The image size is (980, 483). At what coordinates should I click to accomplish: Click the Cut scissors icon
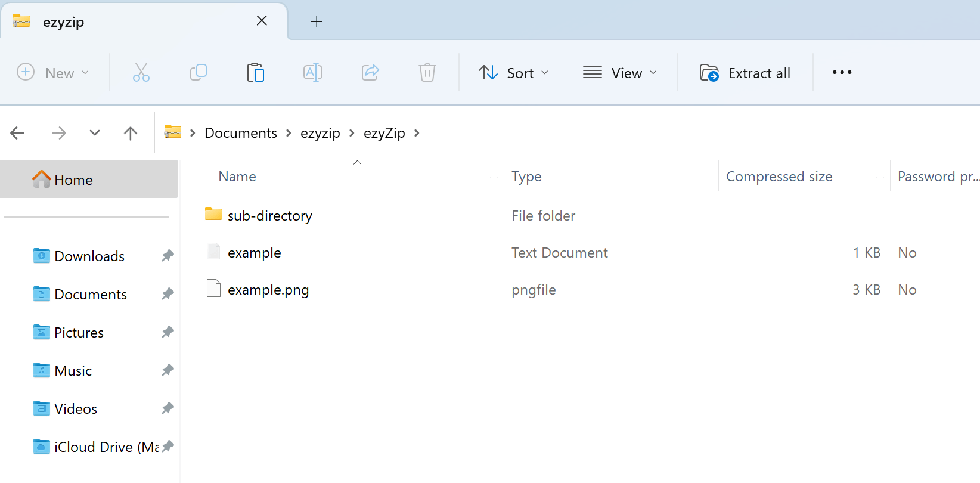(x=141, y=73)
